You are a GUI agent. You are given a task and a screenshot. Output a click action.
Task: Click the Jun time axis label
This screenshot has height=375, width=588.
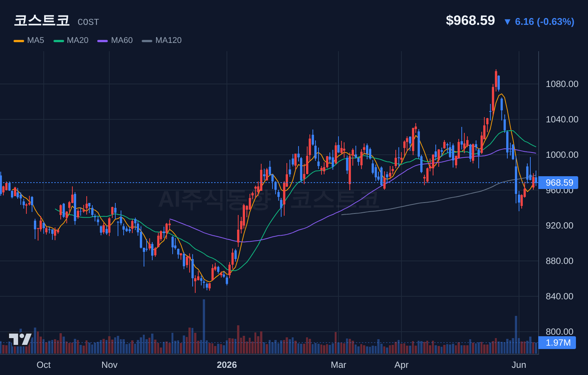click(519, 365)
